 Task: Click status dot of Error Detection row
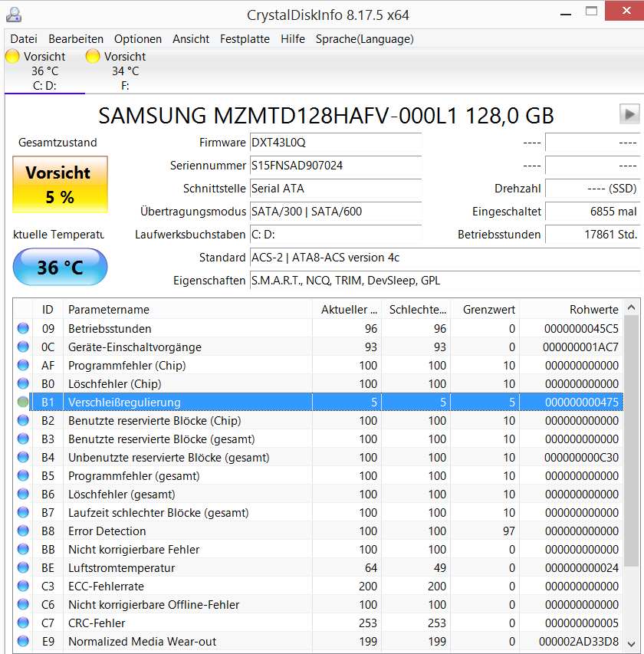coord(23,531)
